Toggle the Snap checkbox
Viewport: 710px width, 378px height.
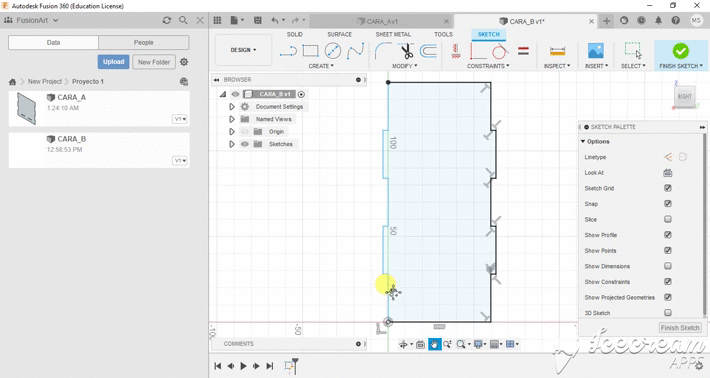(x=668, y=204)
